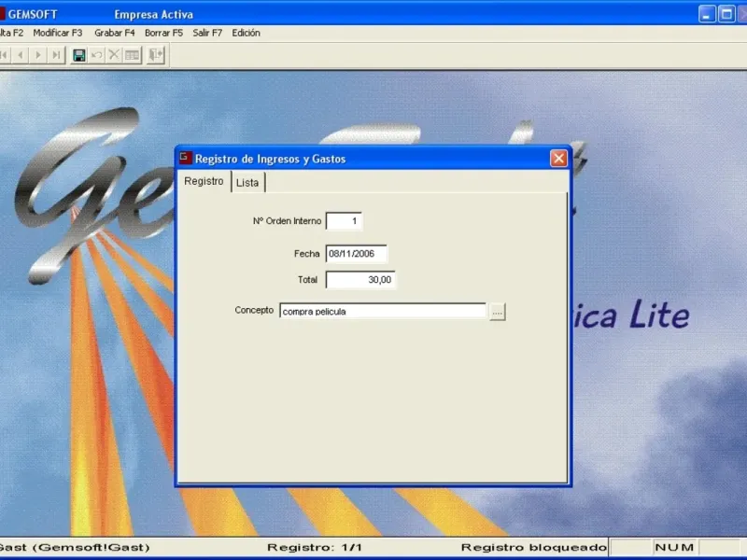This screenshot has width=747, height=560.
Task: Click the 'Registro: 1/1' status text
Action: [x=315, y=548]
